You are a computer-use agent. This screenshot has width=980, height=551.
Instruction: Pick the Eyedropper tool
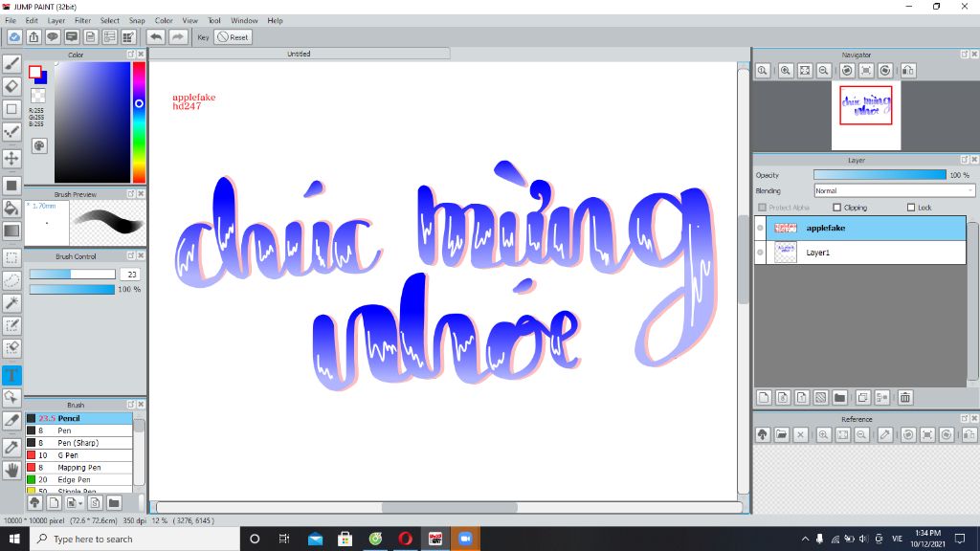11,448
